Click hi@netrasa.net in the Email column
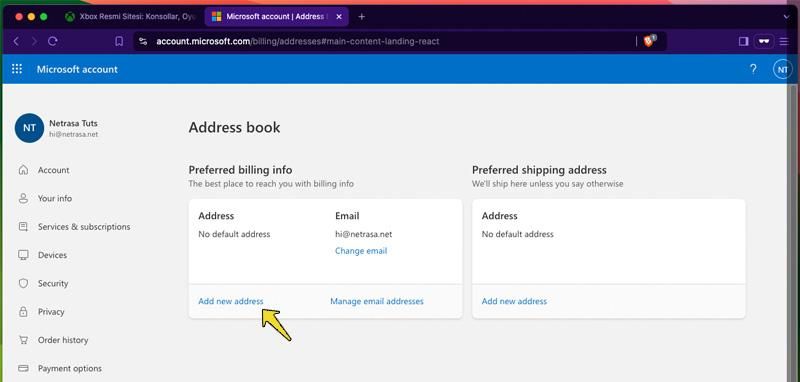The width and height of the screenshot is (800, 382). coord(364,235)
